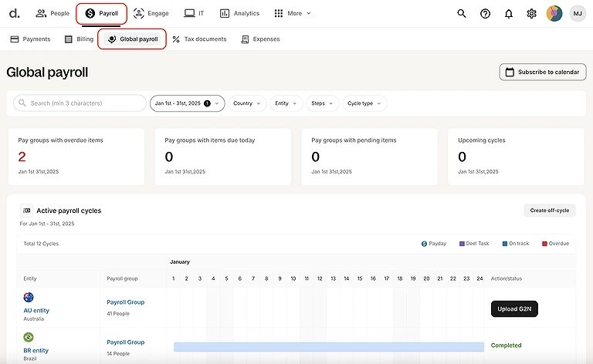
Task: Click the colorful organization avatar
Action: tap(554, 14)
